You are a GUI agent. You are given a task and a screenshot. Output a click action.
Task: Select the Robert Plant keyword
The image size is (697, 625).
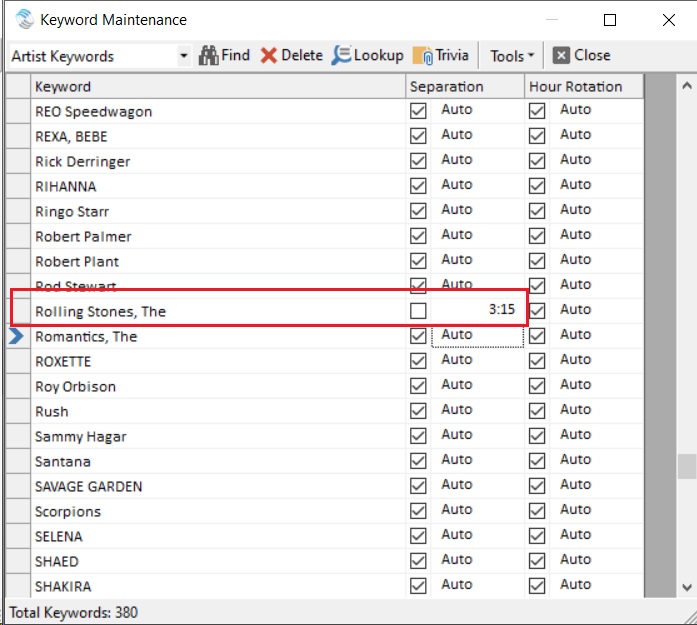77,261
